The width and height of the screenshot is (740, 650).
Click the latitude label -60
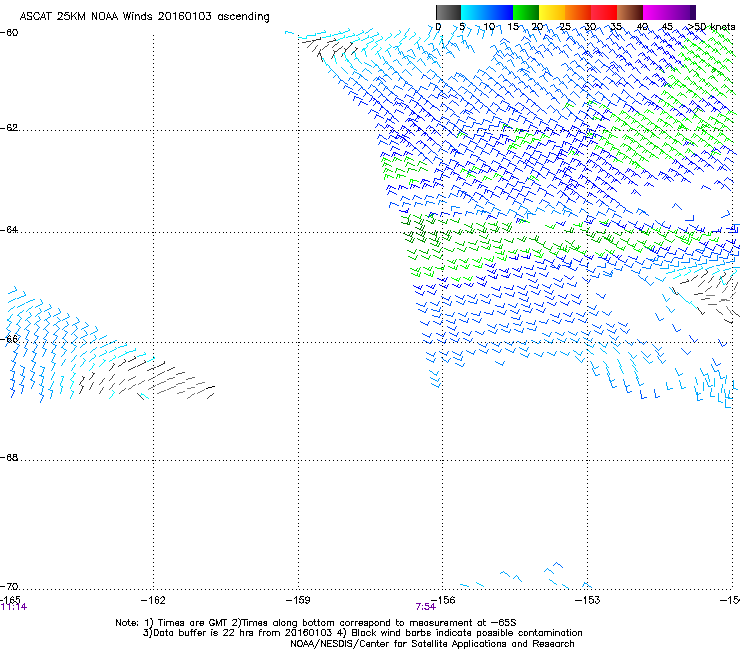9,33
